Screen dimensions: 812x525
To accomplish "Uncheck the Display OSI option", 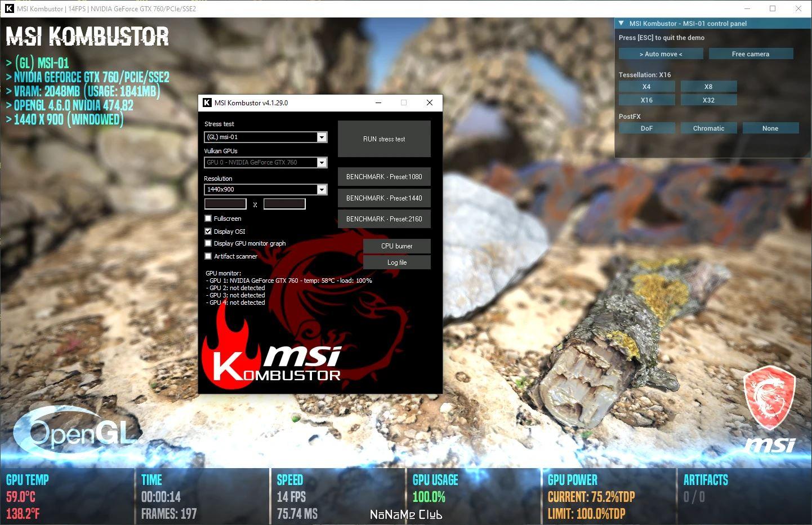I will tap(208, 232).
